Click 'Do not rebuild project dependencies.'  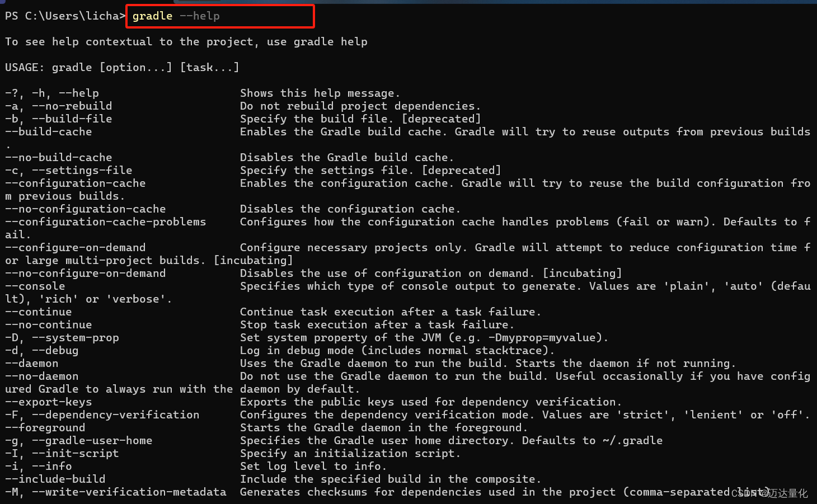tap(360, 106)
